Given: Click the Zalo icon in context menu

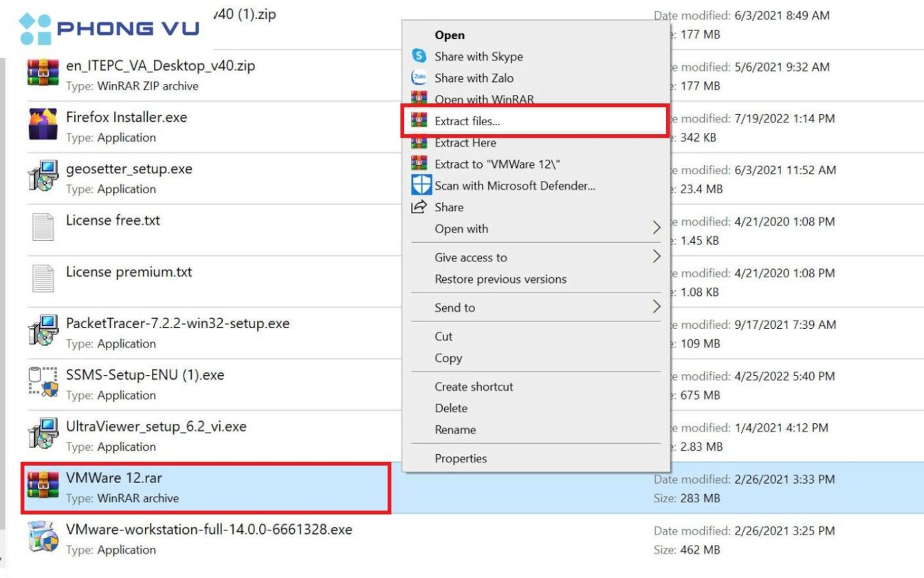Looking at the screenshot, I should pos(419,78).
